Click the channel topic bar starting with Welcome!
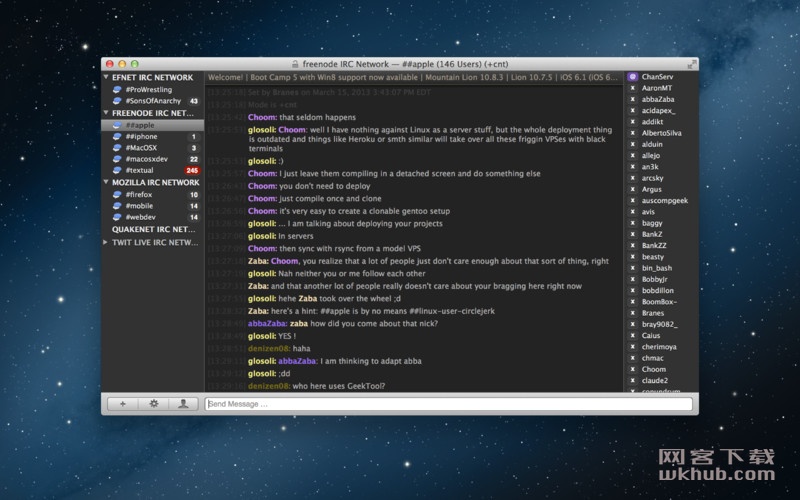The image size is (800, 500). point(413,78)
